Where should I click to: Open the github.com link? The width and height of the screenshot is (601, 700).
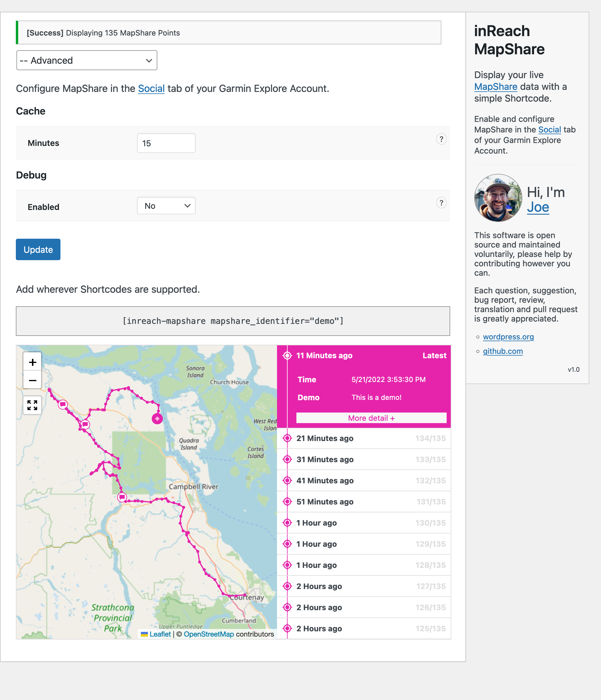[x=503, y=351]
